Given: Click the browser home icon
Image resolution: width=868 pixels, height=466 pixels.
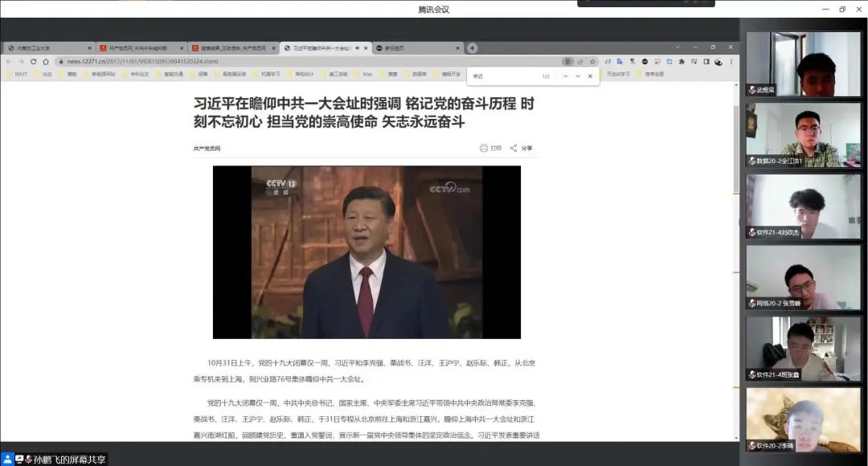Looking at the screenshot, I should coord(45,61).
